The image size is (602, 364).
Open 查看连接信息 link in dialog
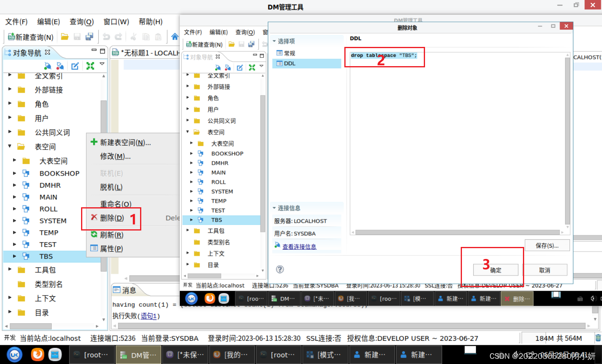(299, 247)
